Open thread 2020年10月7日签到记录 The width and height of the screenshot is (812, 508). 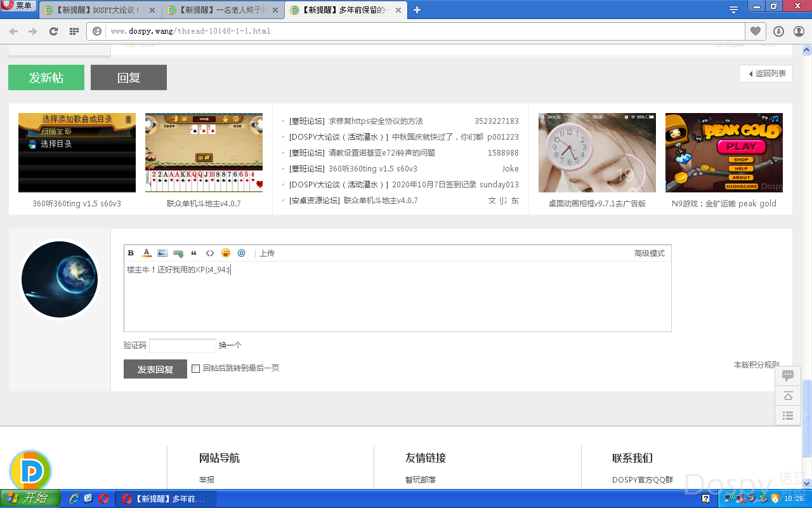tap(434, 185)
